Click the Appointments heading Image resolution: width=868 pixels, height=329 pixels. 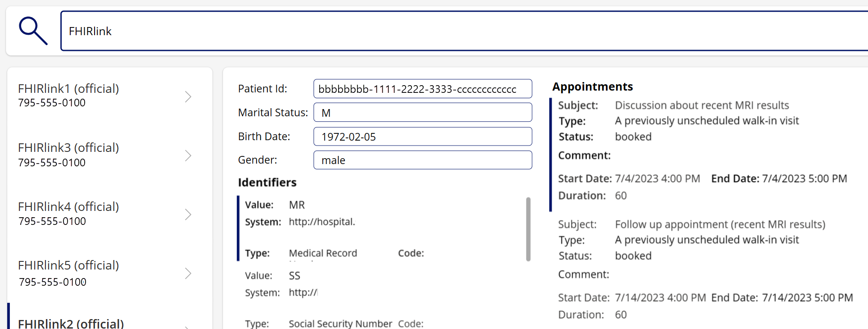592,86
